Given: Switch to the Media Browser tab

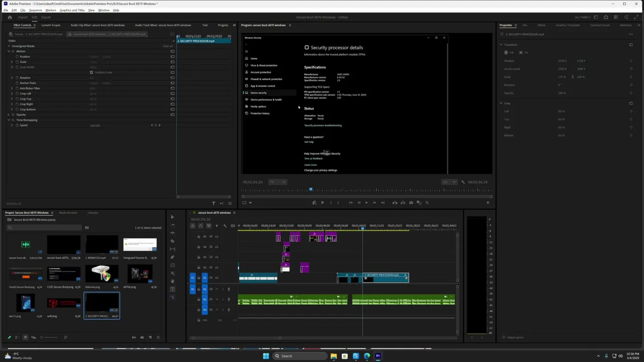Looking at the screenshot, I should (x=68, y=213).
